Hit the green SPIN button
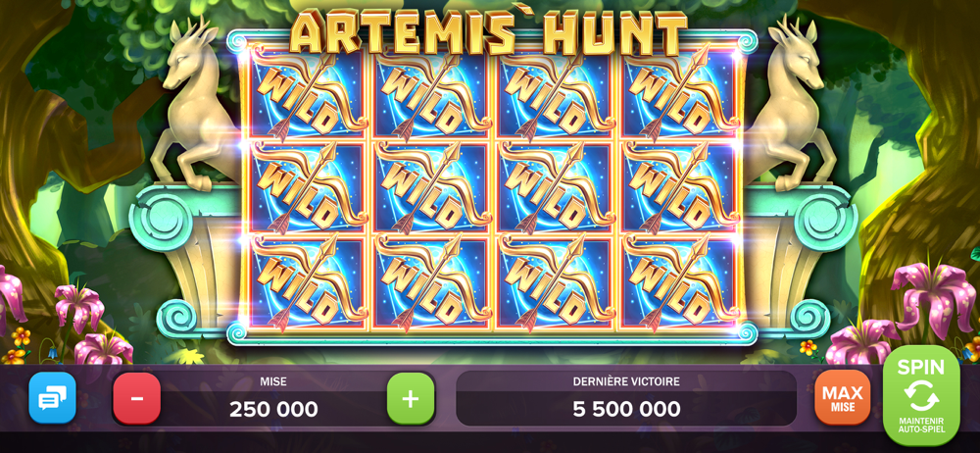This screenshot has height=453, width=980. pos(921,395)
